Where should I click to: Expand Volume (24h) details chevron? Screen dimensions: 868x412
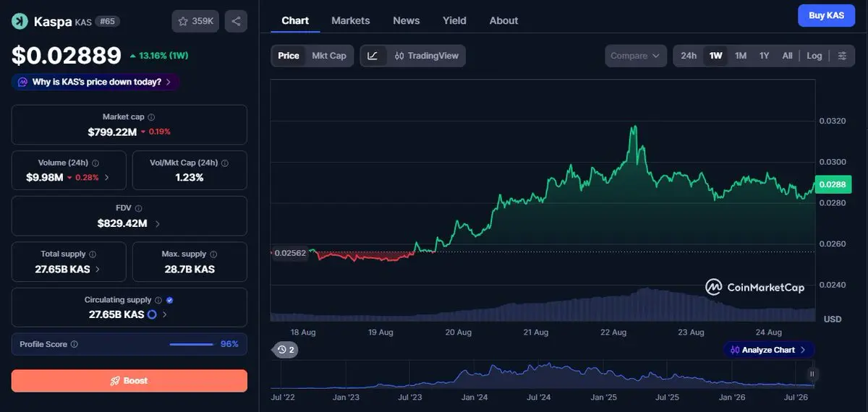[x=107, y=178]
